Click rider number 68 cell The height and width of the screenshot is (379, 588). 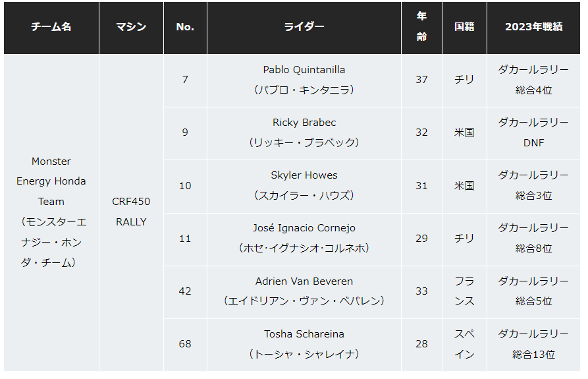point(185,344)
